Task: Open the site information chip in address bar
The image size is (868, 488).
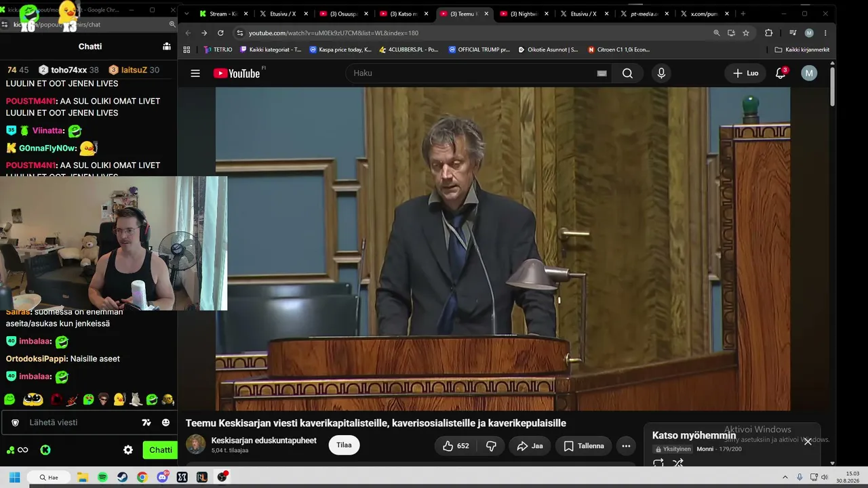Action: click(x=239, y=33)
